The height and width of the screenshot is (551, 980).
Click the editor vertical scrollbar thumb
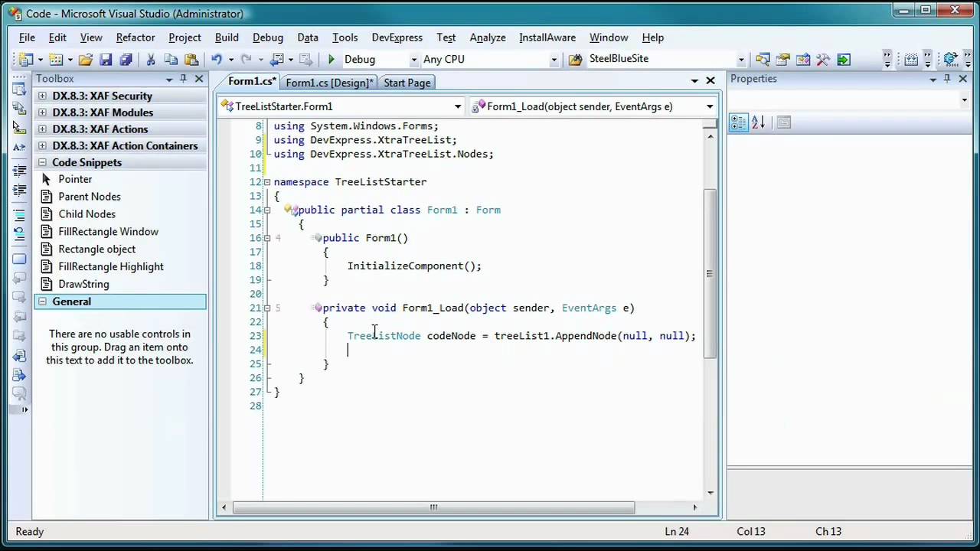pos(710,273)
